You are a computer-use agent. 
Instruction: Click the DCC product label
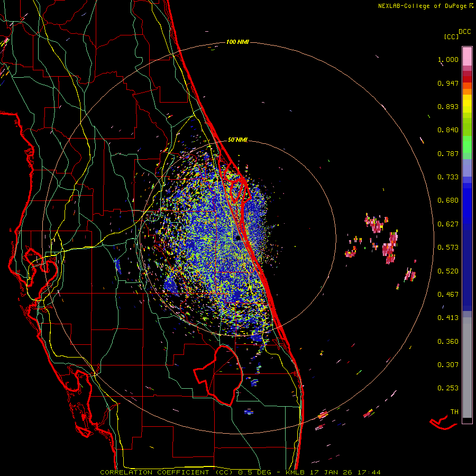click(465, 32)
